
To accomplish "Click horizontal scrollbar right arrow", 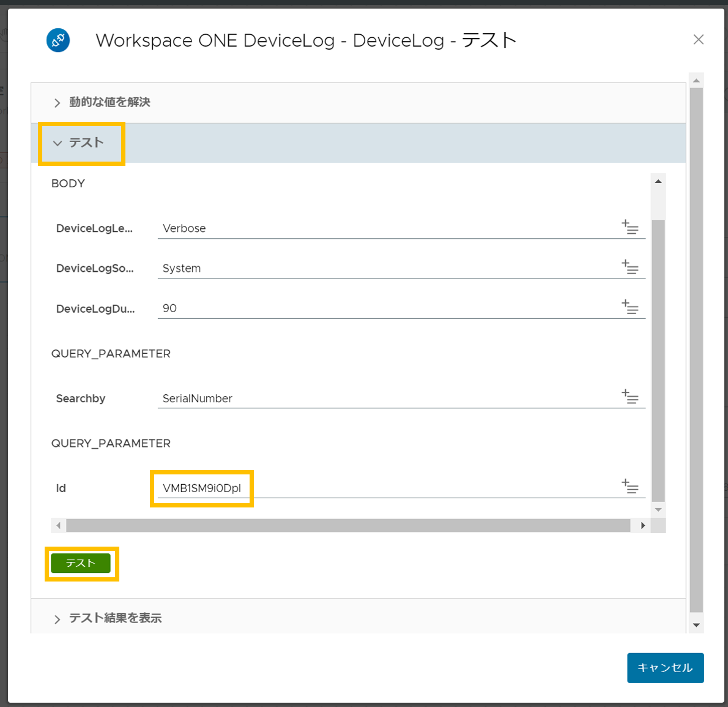I will click(x=643, y=525).
